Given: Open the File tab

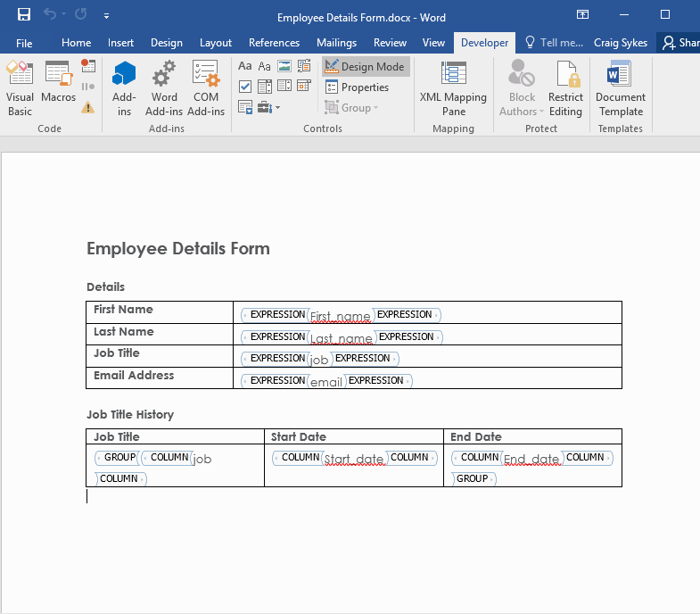Looking at the screenshot, I should [24, 43].
